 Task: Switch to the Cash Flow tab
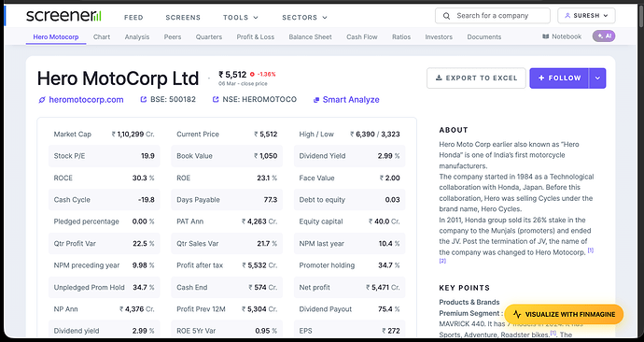(362, 37)
